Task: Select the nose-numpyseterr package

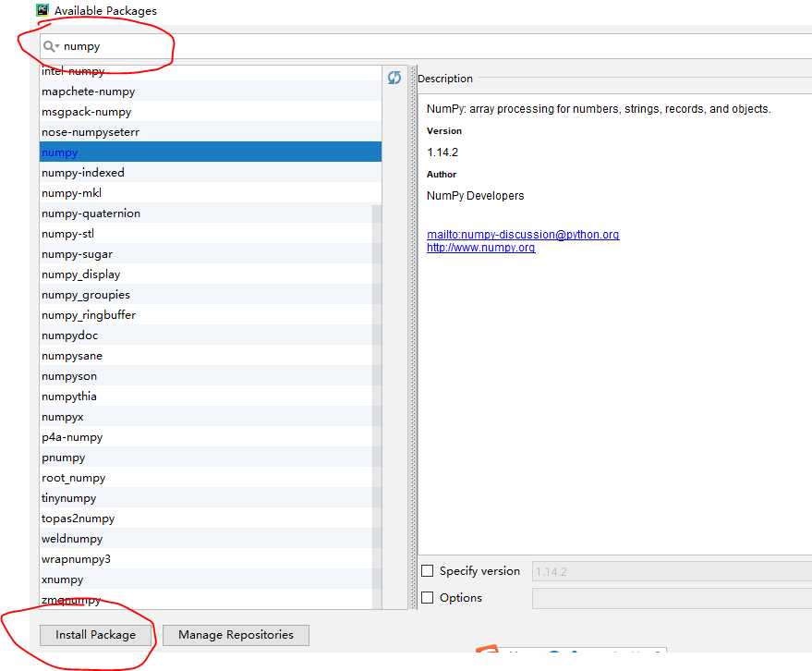Action: pos(211,132)
